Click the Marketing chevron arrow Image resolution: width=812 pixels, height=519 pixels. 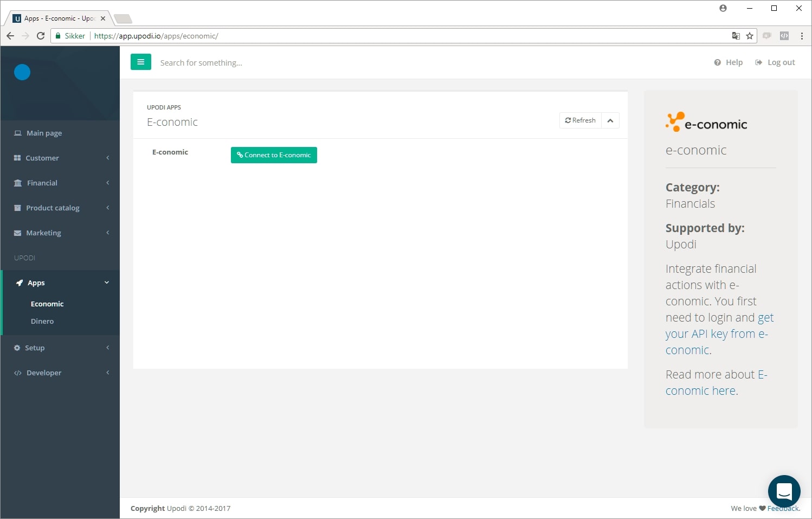point(107,233)
